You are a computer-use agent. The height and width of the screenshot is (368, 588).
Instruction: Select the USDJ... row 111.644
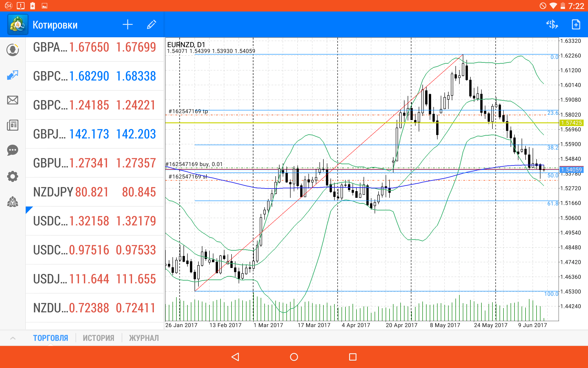95,279
